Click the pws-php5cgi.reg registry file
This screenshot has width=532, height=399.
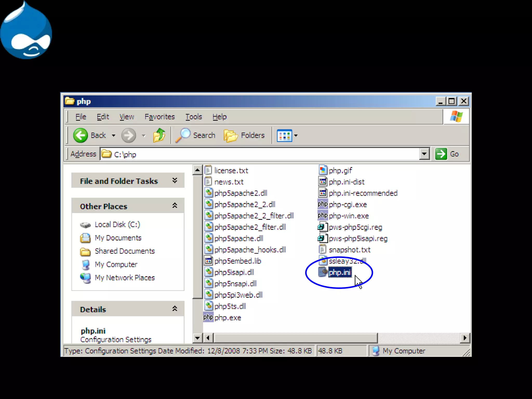(x=355, y=227)
